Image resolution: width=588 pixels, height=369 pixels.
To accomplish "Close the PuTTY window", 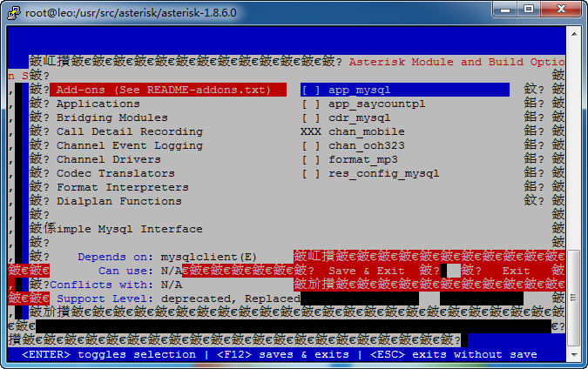I will (x=561, y=9).
